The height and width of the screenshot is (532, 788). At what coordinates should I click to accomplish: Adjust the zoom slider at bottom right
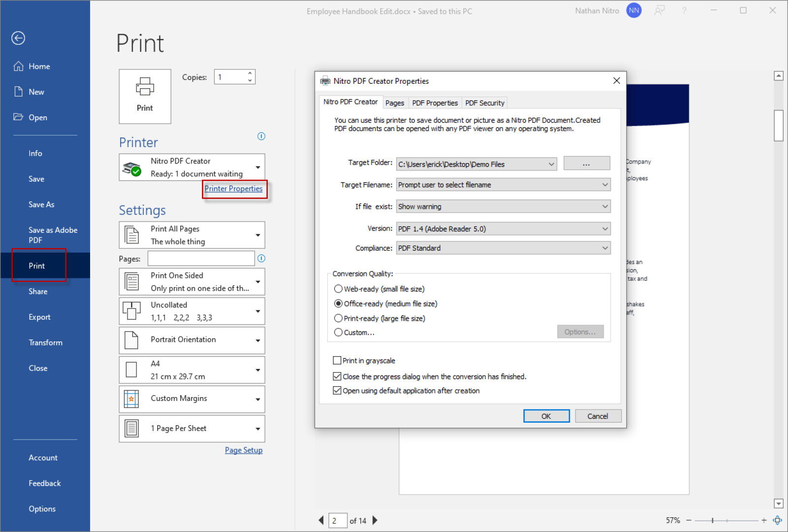click(x=713, y=520)
